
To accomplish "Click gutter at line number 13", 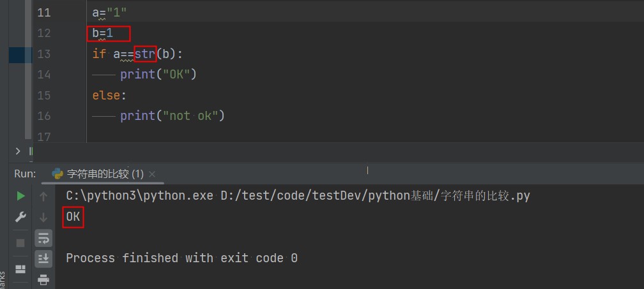I will [43, 54].
